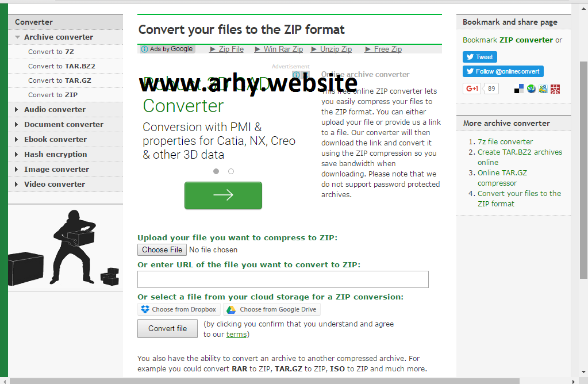The height and width of the screenshot is (384, 588).
Task: Click the vertical scrollbar thumb
Action: pyautogui.click(x=583, y=170)
